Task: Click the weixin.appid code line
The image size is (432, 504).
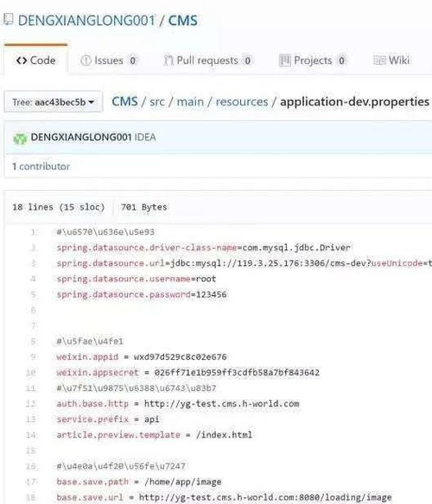Action: click(x=142, y=356)
